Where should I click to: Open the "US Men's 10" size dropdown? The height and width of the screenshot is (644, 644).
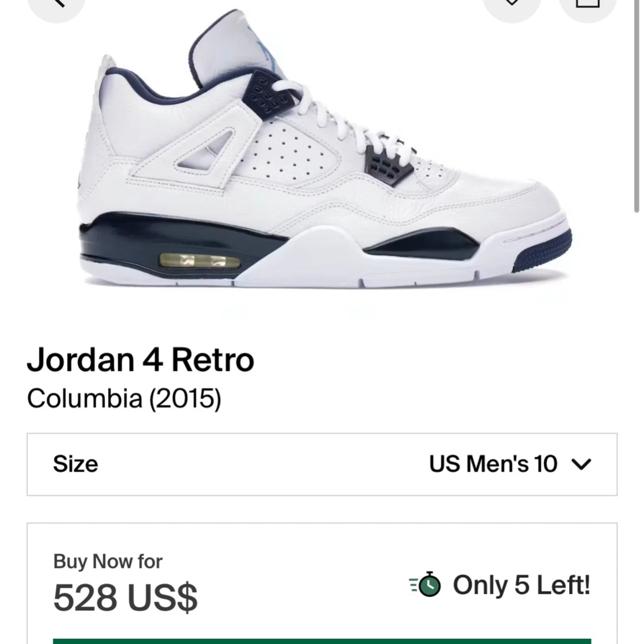[x=493, y=464]
